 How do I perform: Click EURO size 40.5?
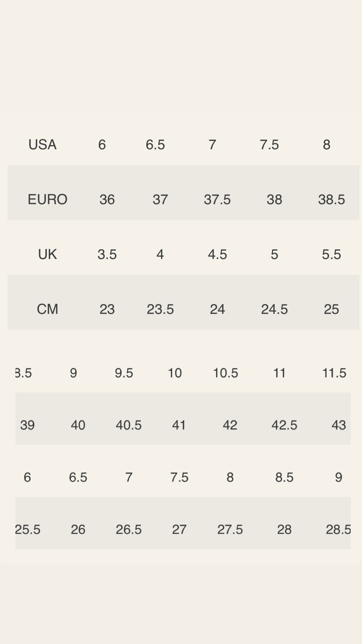[129, 425]
